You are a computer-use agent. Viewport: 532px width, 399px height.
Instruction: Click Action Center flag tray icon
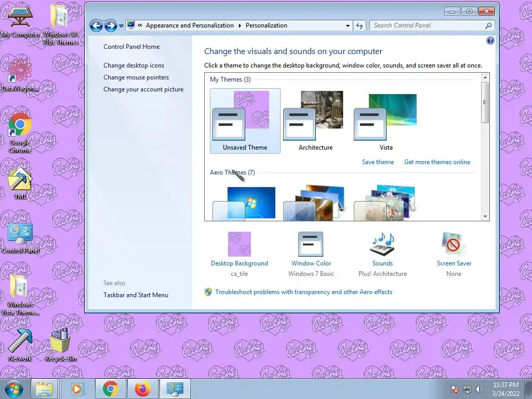coord(455,389)
